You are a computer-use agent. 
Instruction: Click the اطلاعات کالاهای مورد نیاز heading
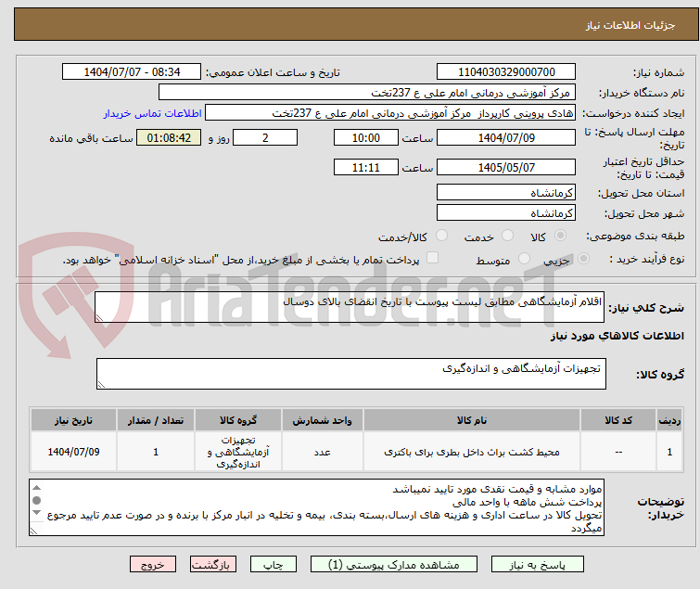click(x=617, y=336)
